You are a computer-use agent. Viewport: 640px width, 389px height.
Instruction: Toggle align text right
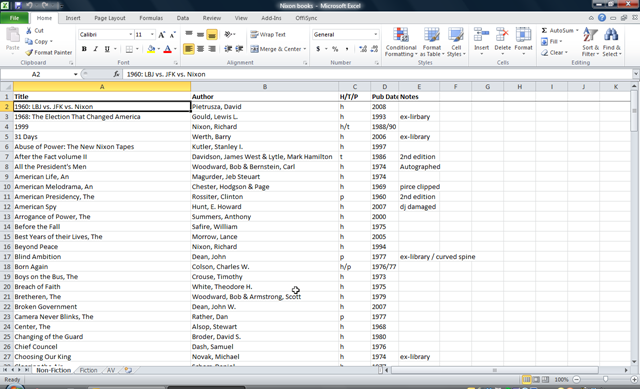pos(211,49)
